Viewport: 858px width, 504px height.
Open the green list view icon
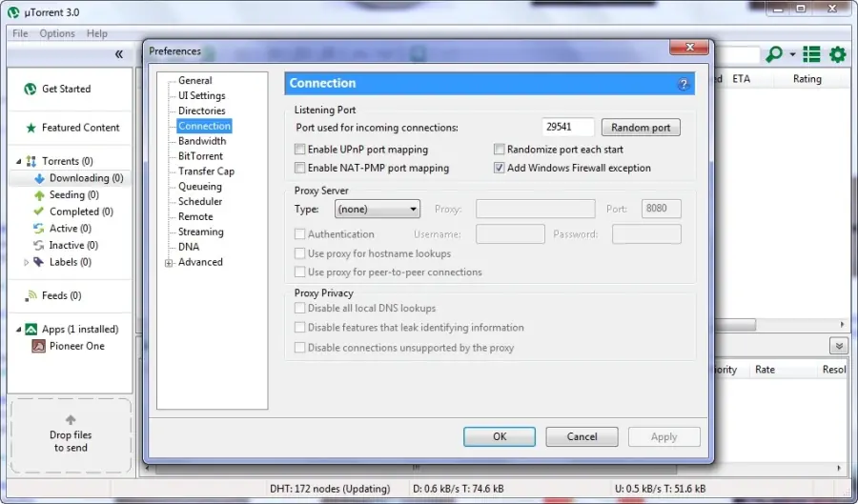tap(811, 54)
